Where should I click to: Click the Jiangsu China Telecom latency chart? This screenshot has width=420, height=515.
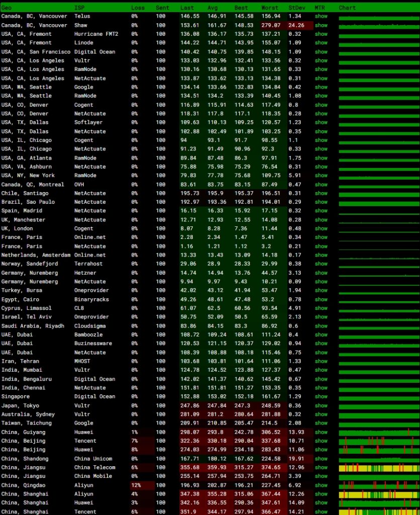point(379,468)
